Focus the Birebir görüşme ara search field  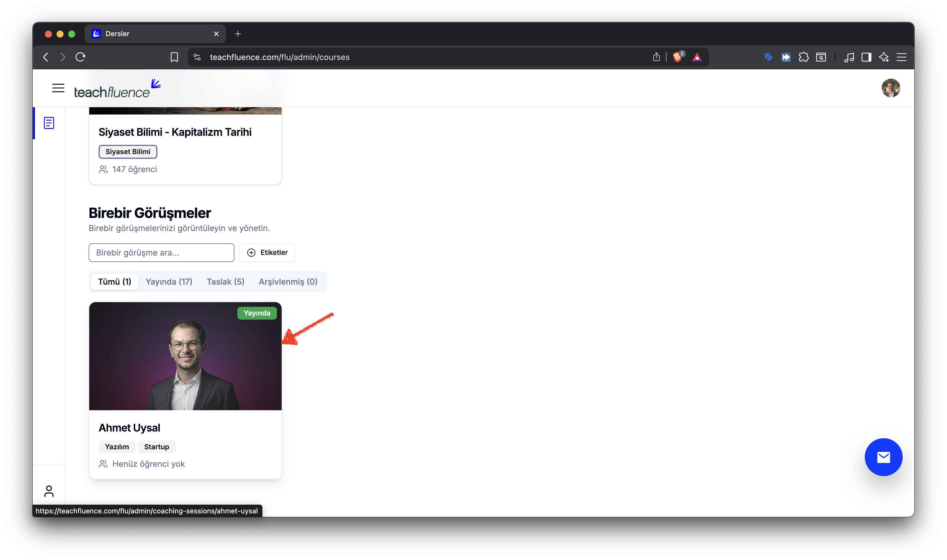pyautogui.click(x=161, y=252)
